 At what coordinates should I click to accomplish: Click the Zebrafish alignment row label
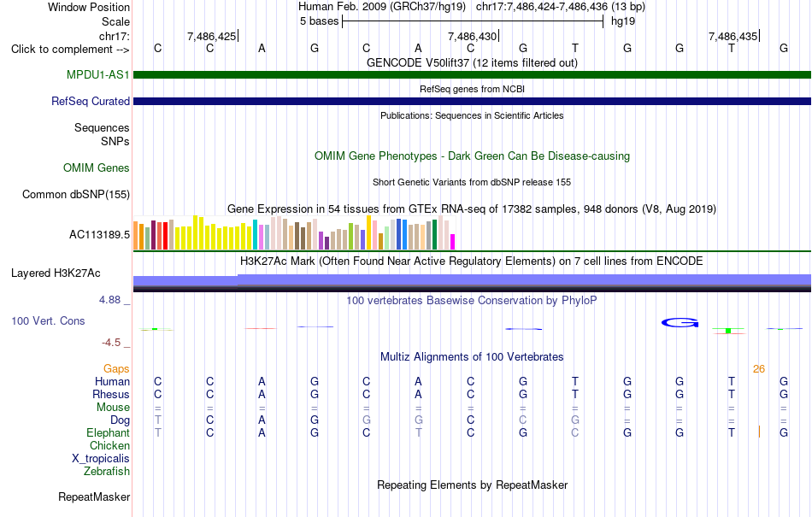(107, 472)
